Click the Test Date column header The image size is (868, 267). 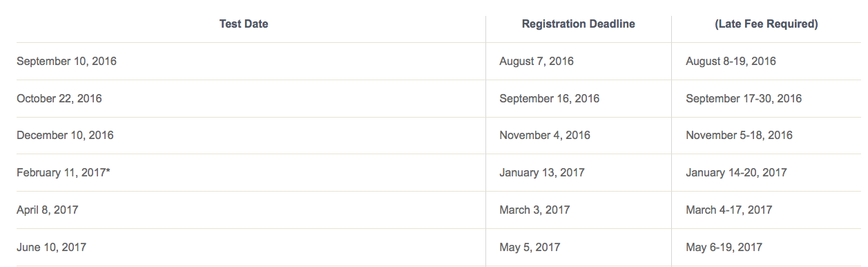pos(244,24)
